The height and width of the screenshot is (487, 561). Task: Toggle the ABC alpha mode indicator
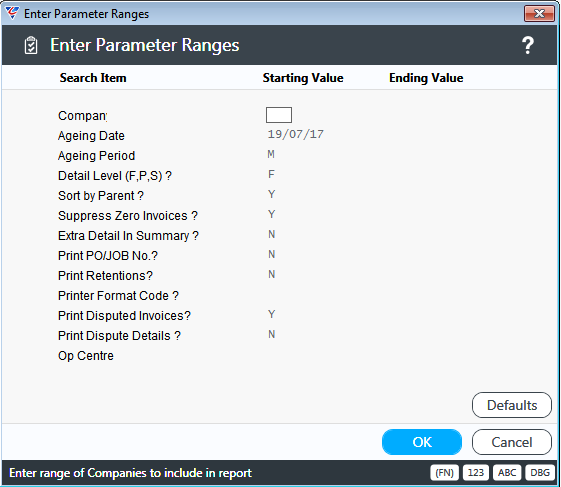pyautogui.click(x=507, y=473)
